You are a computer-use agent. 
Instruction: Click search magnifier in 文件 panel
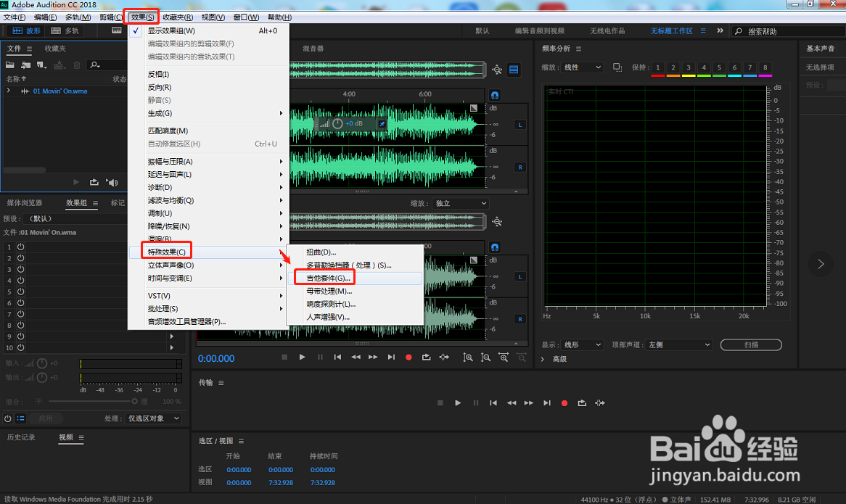[x=95, y=65]
